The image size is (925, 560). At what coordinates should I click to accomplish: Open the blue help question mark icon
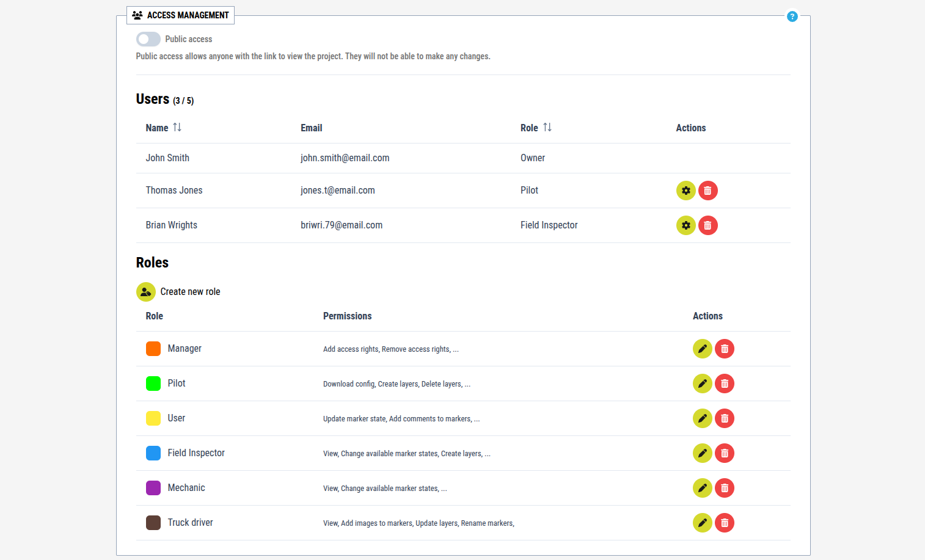click(x=792, y=16)
